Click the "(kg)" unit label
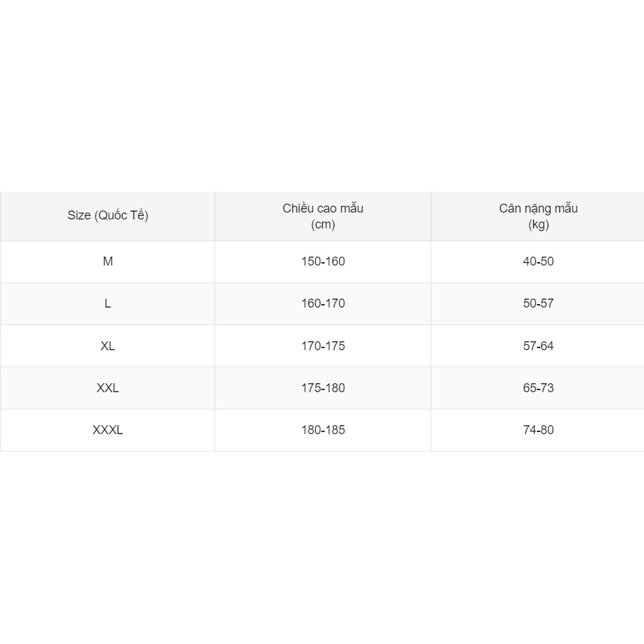The width and height of the screenshot is (644, 644). (x=538, y=224)
